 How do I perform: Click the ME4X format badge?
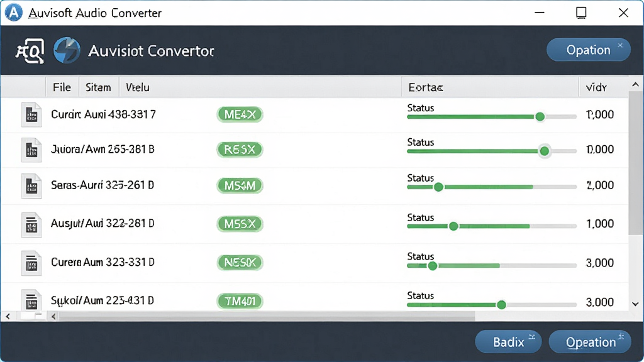pyautogui.click(x=240, y=114)
